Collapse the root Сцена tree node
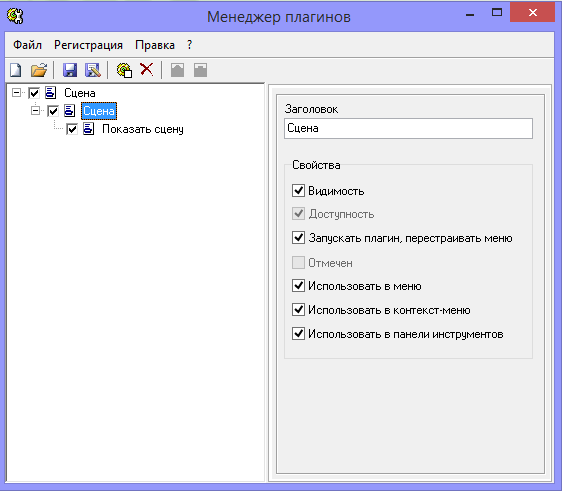Screen dimensions: 562x491 pyautogui.click(x=16, y=93)
